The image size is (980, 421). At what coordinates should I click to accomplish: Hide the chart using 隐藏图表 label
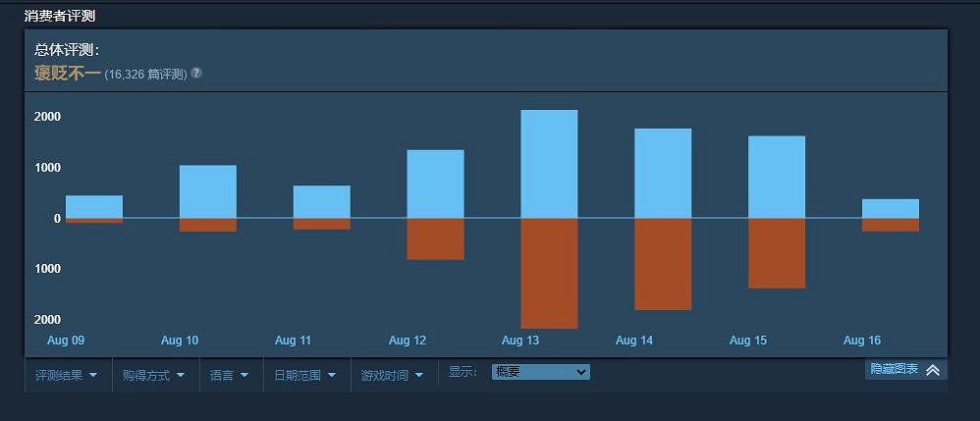click(894, 370)
